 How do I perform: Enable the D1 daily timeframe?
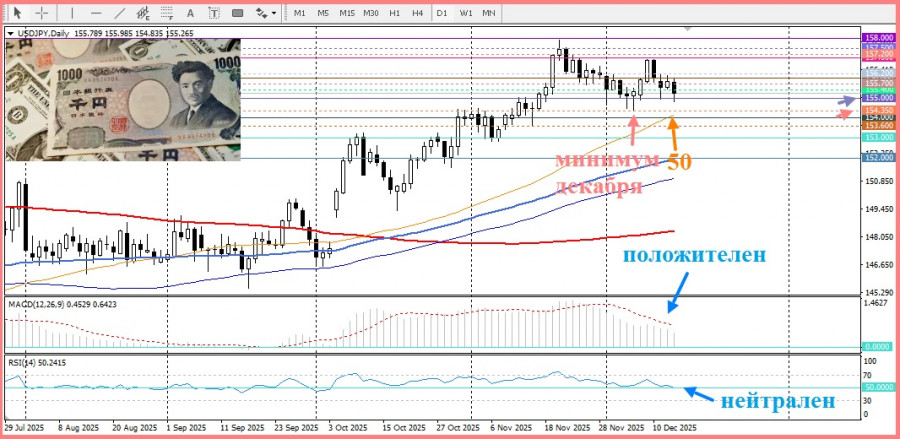point(442,13)
